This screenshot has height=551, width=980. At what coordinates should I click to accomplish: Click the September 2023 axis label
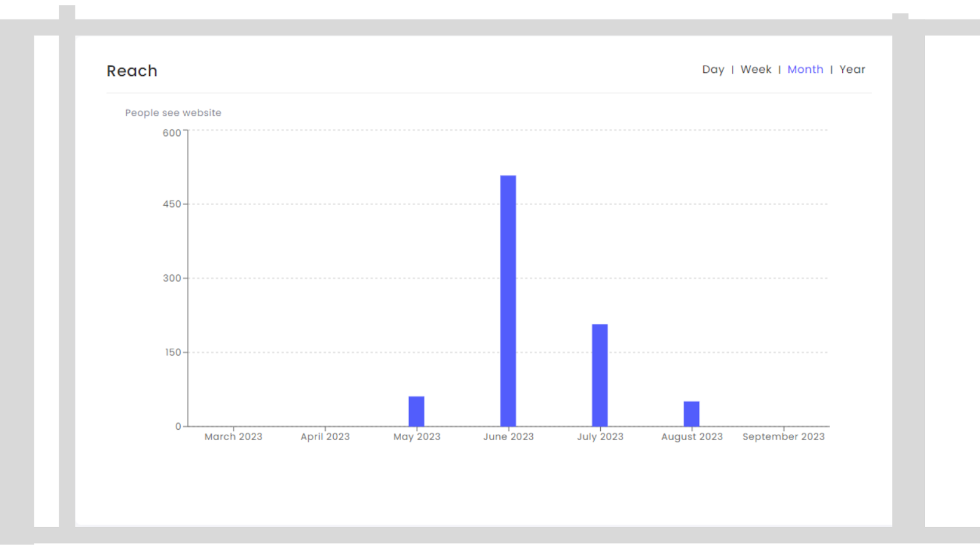[x=783, y=437]
